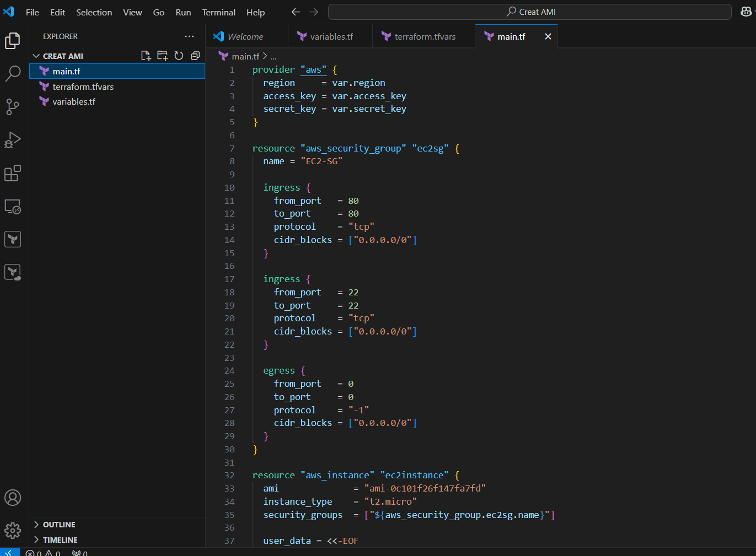This screenshot has height=556, width=756.
Task: Open the Terraform Cloud view icon
Action: point(13,272)
